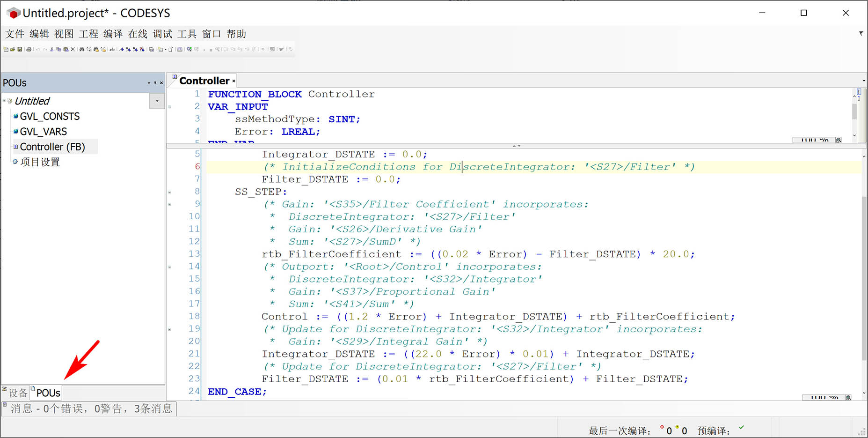Open the dropdown beside the Untitled tree root

(156, 101)
